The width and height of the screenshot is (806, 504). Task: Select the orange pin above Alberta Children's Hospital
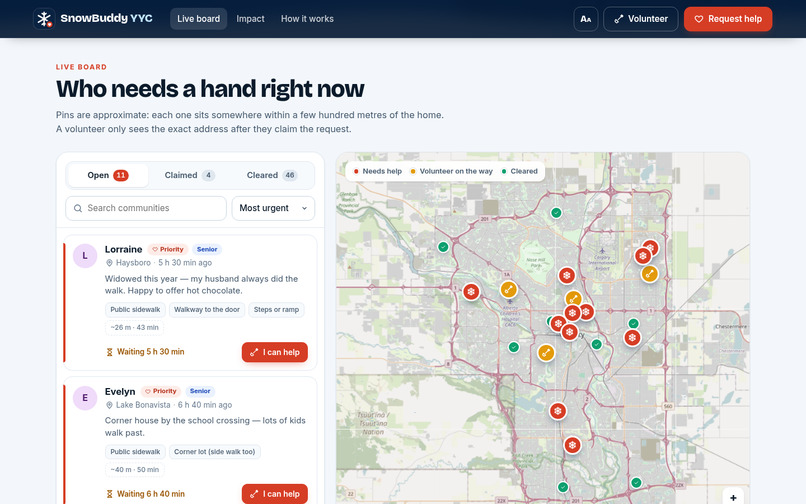508,290
